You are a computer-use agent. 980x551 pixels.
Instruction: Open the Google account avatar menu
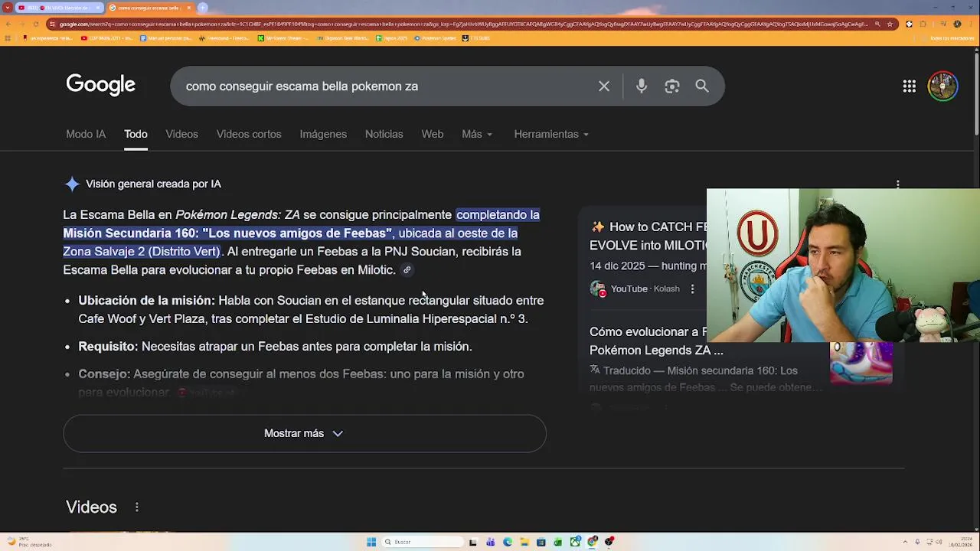tap(942, 86)
